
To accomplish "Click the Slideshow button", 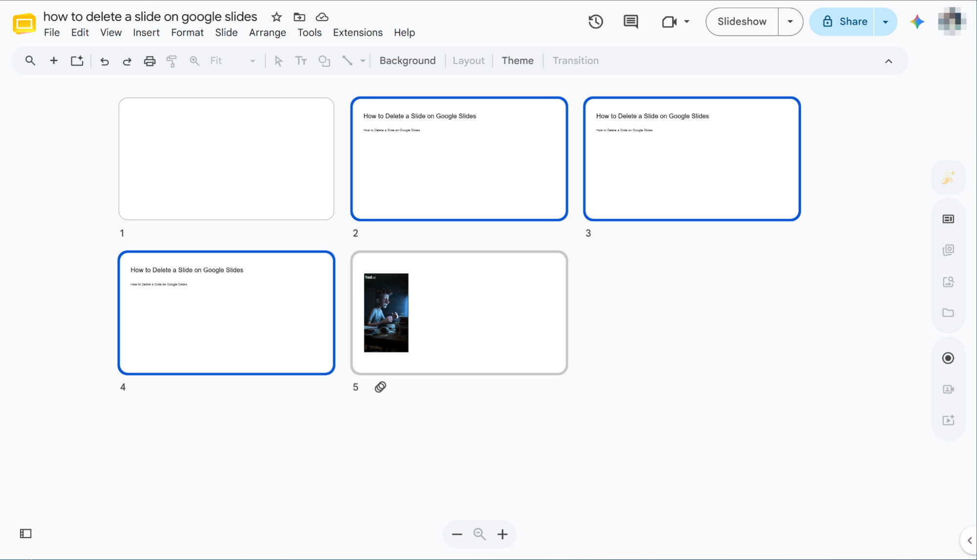I will [x=742, y=22].
